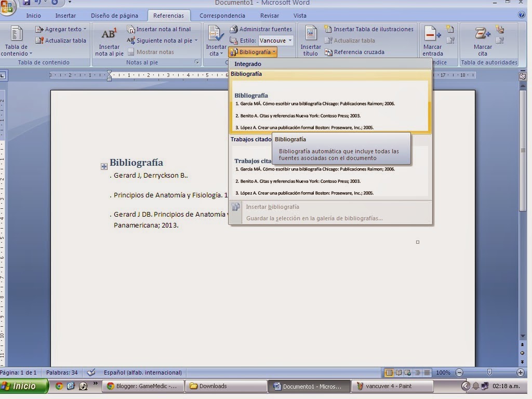Click Previous page browse button
The width and height of the screenshot is (532, 399).
click(x=523, y=345)
